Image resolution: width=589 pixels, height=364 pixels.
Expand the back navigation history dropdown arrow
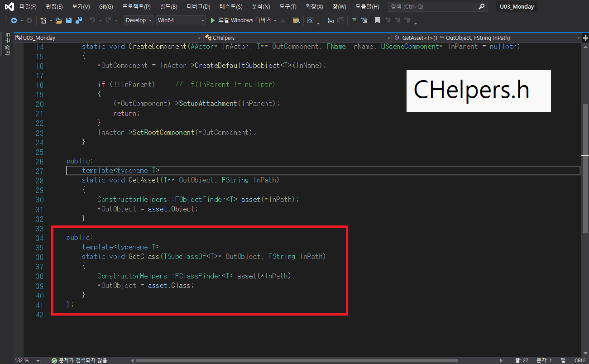click(21, 21)
